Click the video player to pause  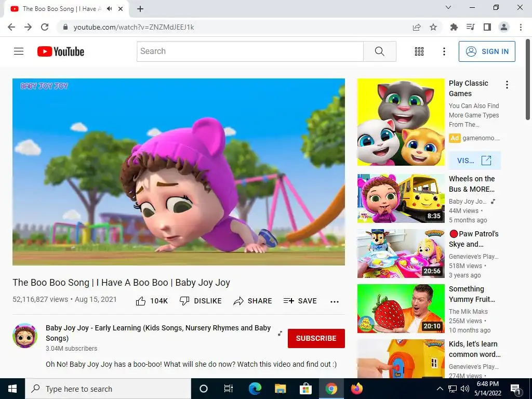(x=179, y=171)
